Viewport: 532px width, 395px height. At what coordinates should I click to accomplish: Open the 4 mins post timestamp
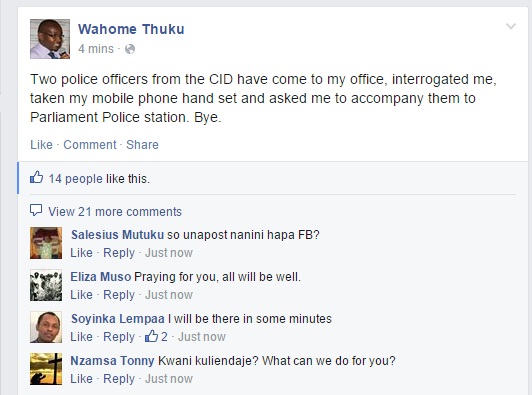tap(96, 49)
